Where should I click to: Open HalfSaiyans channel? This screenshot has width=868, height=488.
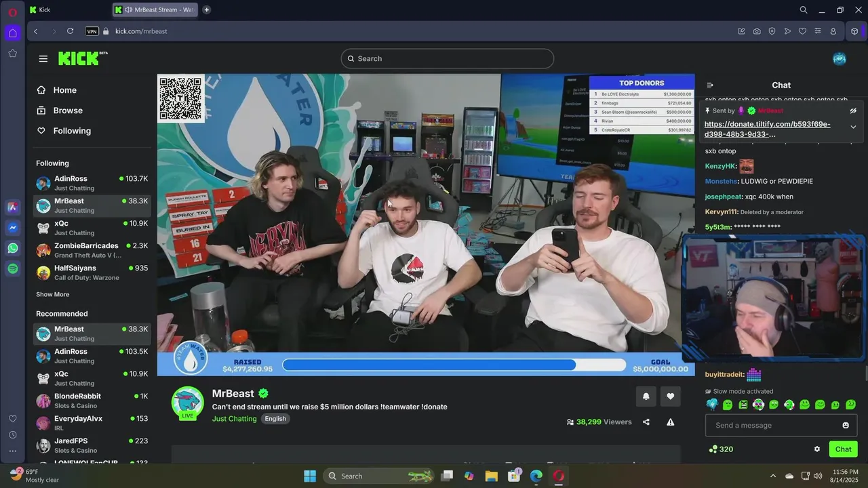(92, 272)
